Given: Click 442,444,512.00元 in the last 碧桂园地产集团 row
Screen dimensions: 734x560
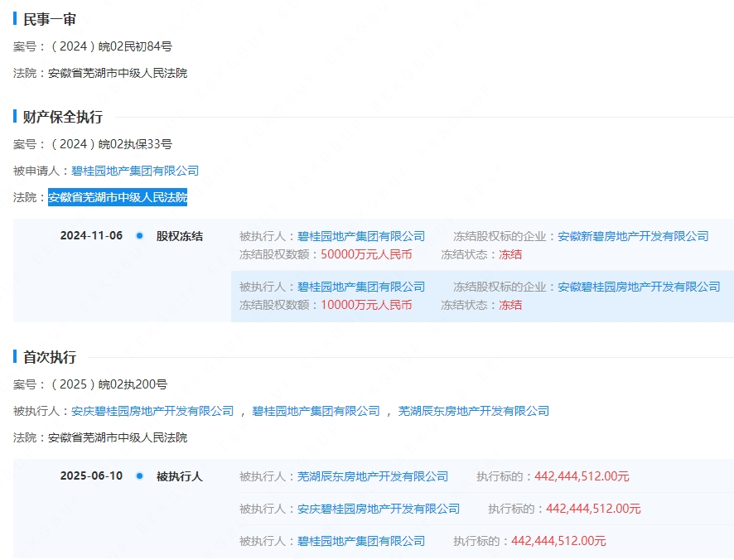Looking at the screenshot, I should pos(558,541).
